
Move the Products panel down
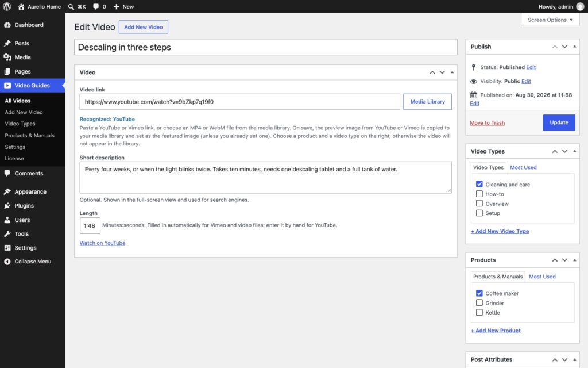564,260
